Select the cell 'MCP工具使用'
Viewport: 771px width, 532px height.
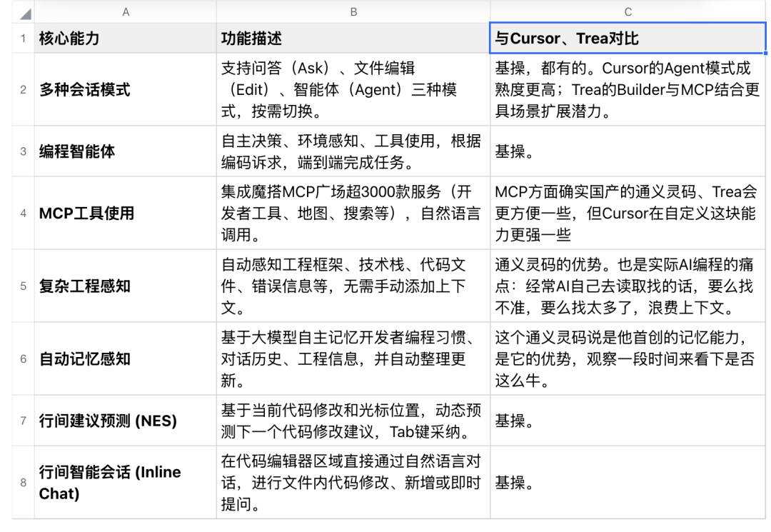coord(126,214)
